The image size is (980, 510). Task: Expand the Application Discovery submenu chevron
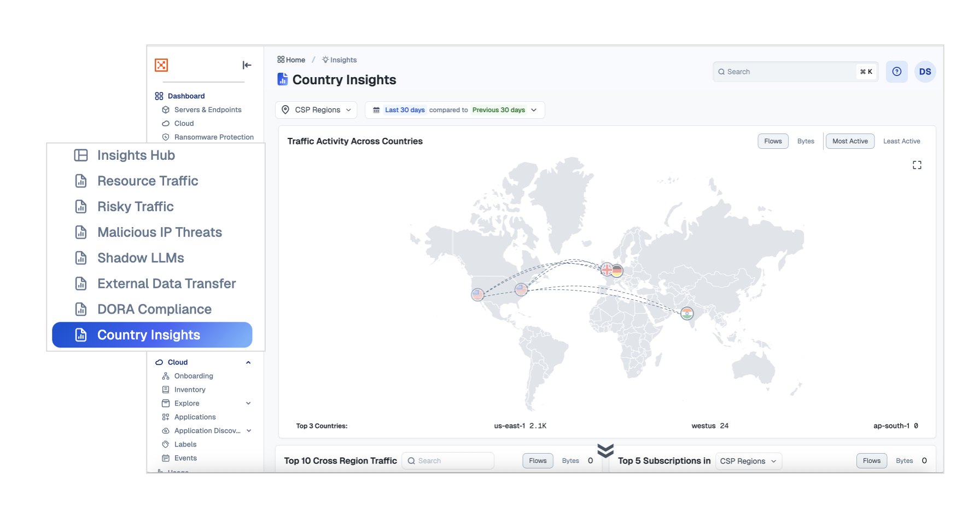(249, 431)
